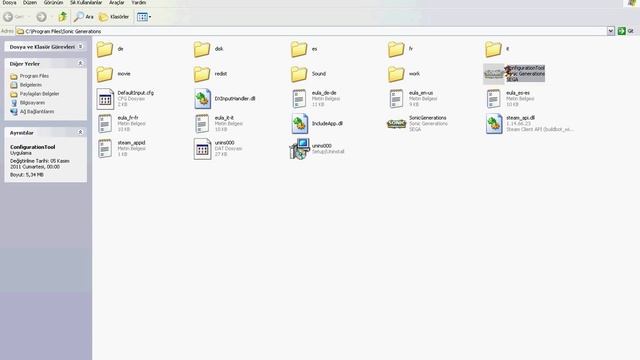Open the Araçlar menu

pos(116,2)
